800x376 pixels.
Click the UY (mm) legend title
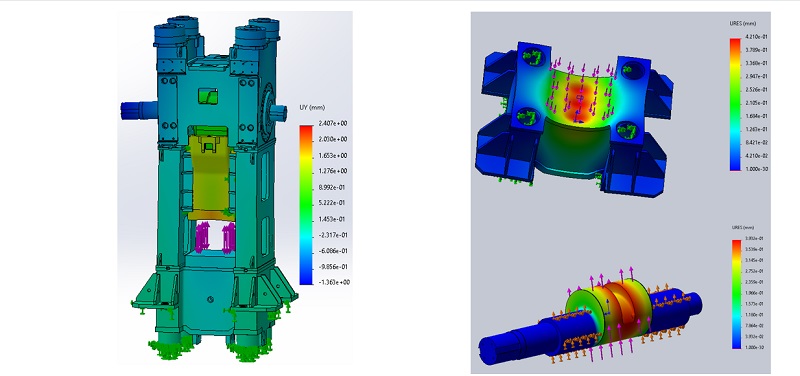tap(312, 107)
